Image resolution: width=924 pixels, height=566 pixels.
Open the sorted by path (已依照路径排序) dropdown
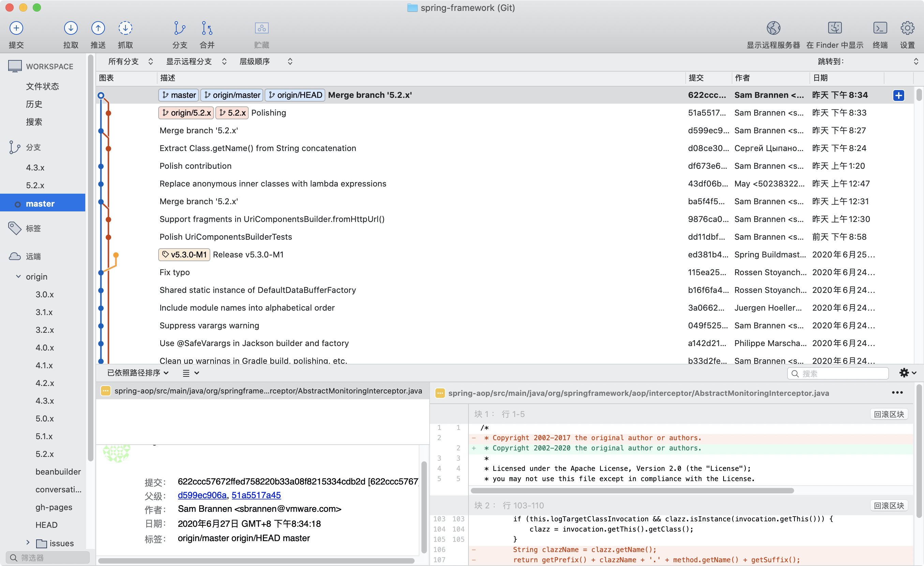[138, 373]
